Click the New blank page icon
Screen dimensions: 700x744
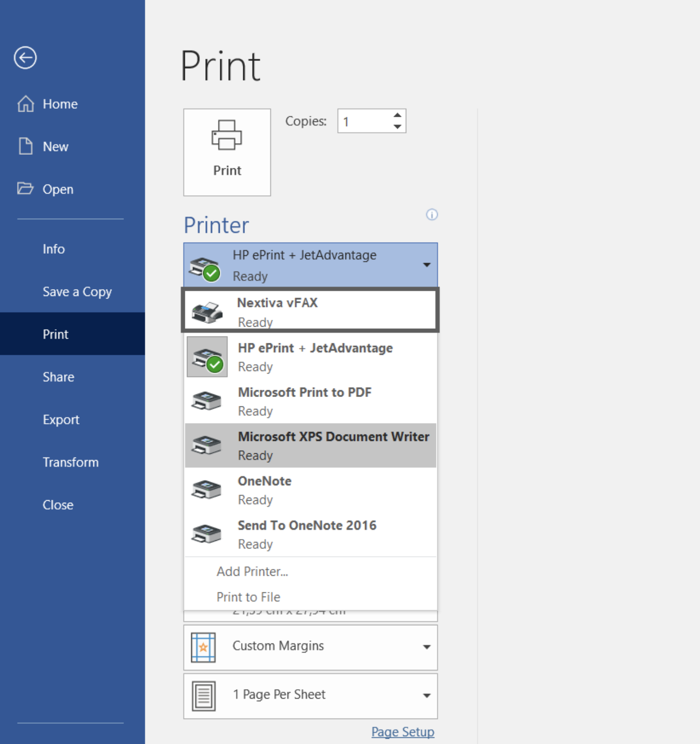(26, 146)
